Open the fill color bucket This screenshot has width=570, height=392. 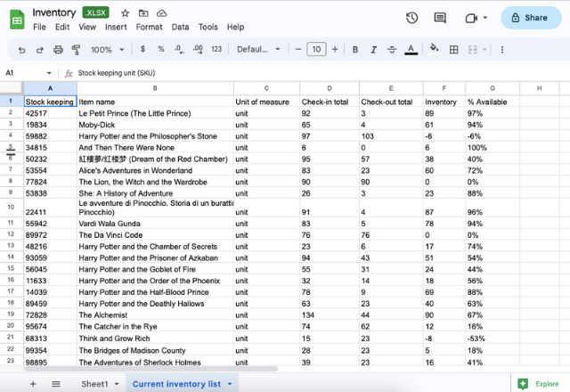tap(434, 49)
